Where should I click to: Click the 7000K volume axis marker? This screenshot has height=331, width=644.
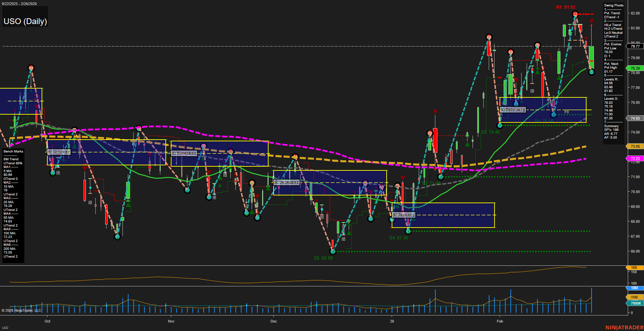(x=635, y=303)
